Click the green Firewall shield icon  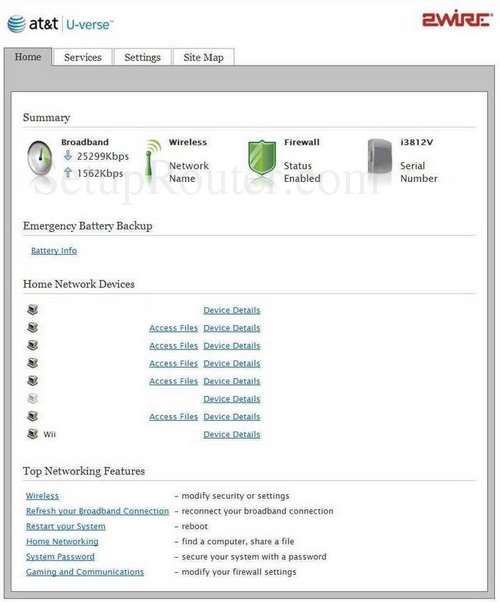pos(262,157)
